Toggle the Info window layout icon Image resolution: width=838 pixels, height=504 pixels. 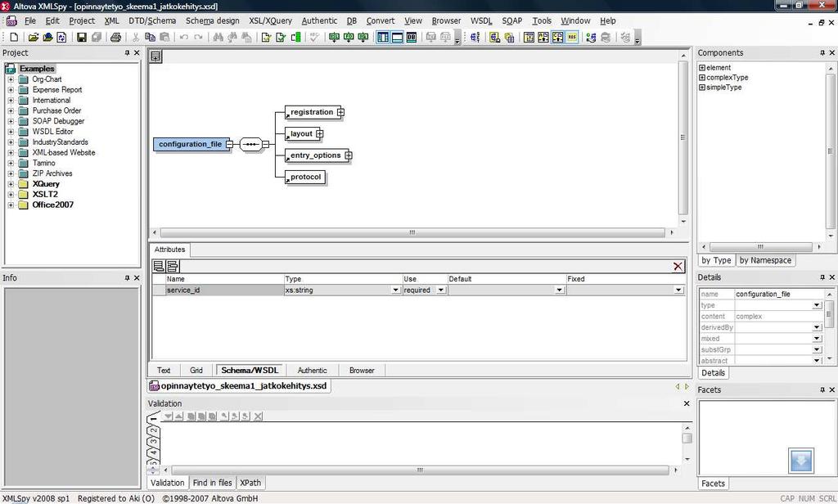tap(397, 38)
